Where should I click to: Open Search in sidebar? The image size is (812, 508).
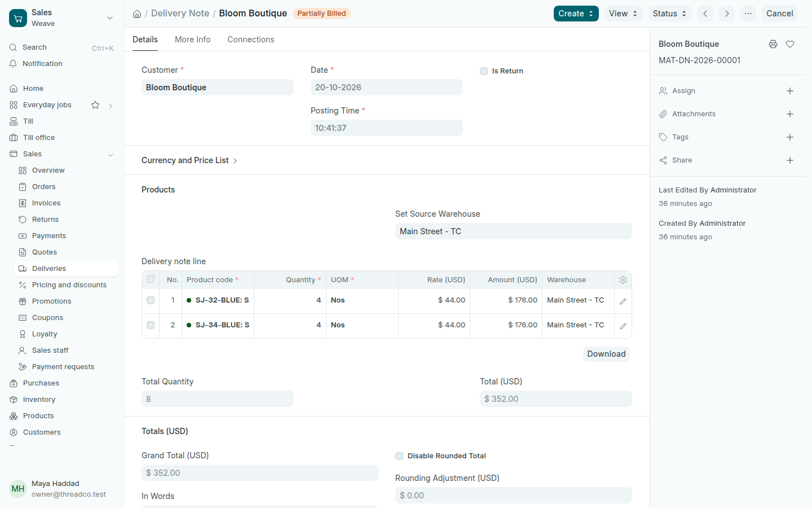point(62,47)
